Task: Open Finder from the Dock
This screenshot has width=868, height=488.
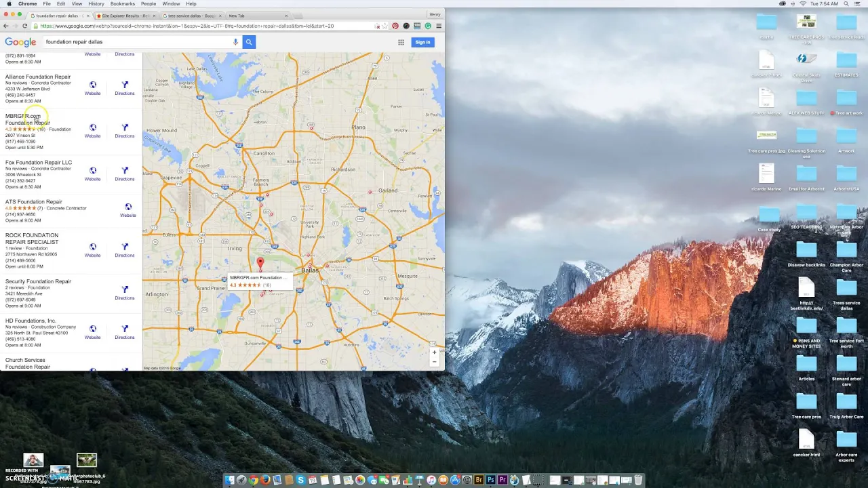Action: [230, 480]
